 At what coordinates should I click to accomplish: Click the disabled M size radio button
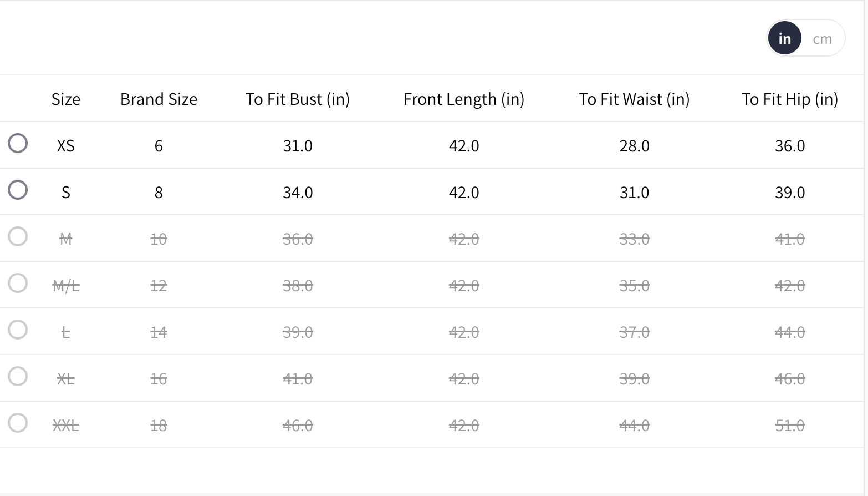[x=18, y=236]
